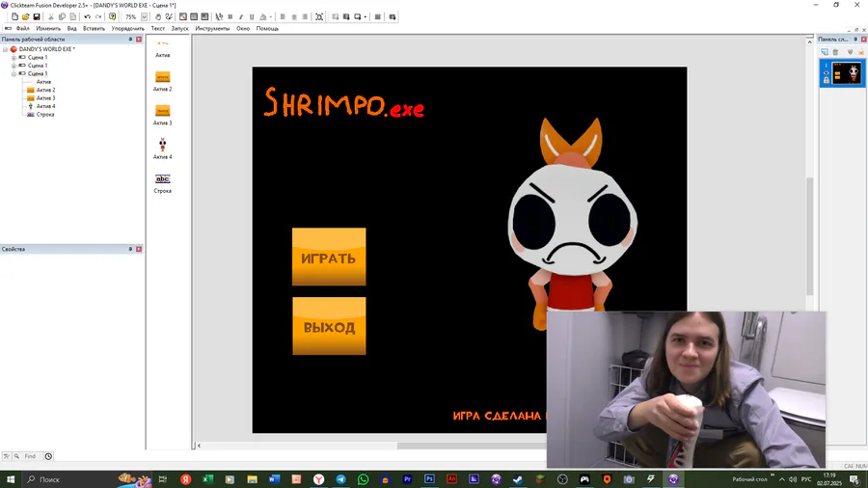Pin the Свойства panel
Screen dimensions: 868x488
click(130, 249)
